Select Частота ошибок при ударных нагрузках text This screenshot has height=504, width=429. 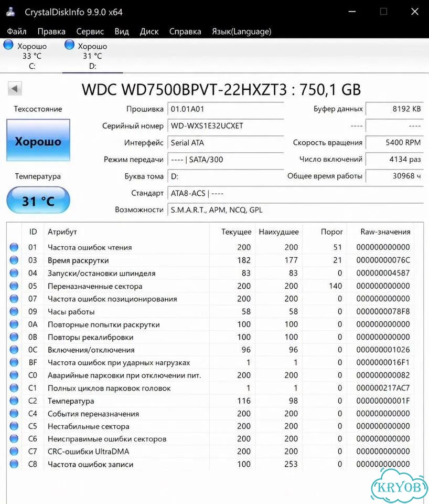click(119, 363)
